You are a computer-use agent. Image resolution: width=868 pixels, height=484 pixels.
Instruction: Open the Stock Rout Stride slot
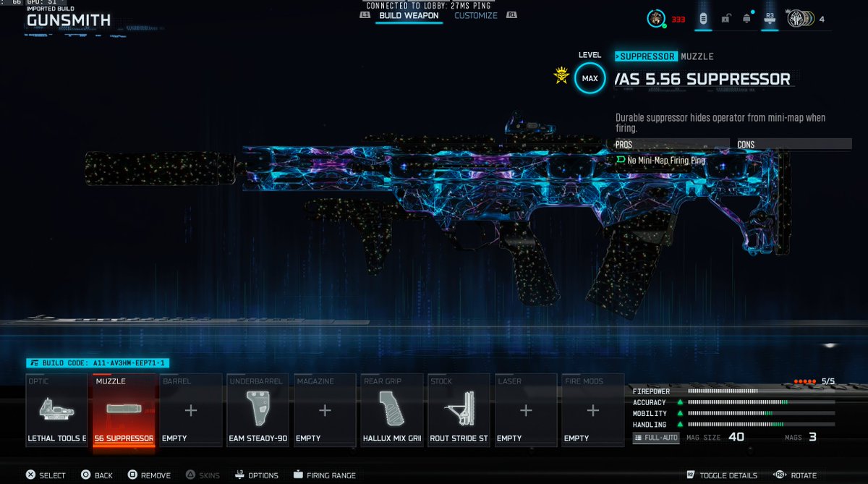459,410
